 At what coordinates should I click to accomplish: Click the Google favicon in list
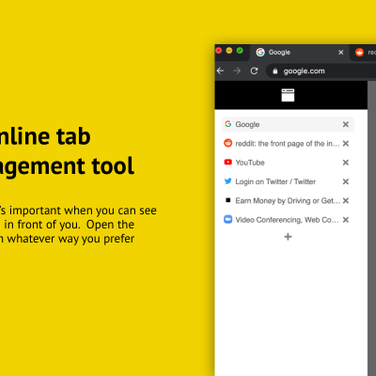click(228, 124)
